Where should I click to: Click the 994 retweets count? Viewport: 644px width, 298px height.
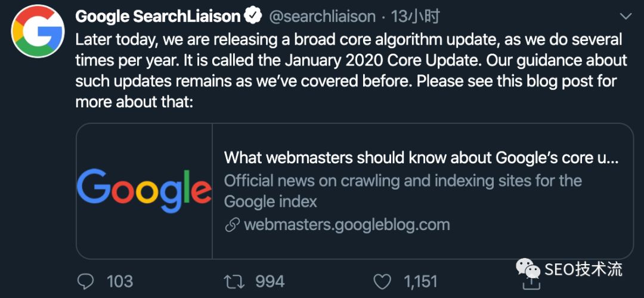[270, 281]
